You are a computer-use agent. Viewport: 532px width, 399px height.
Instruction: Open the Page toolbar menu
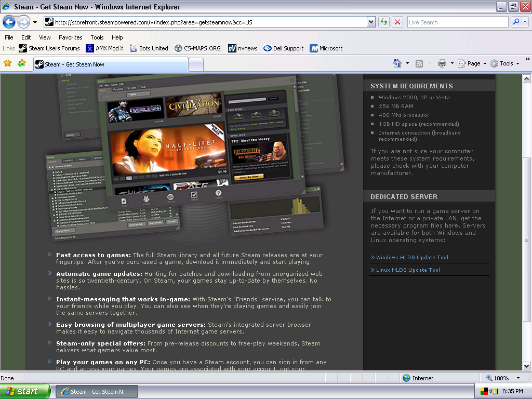(x=472, y=63)
